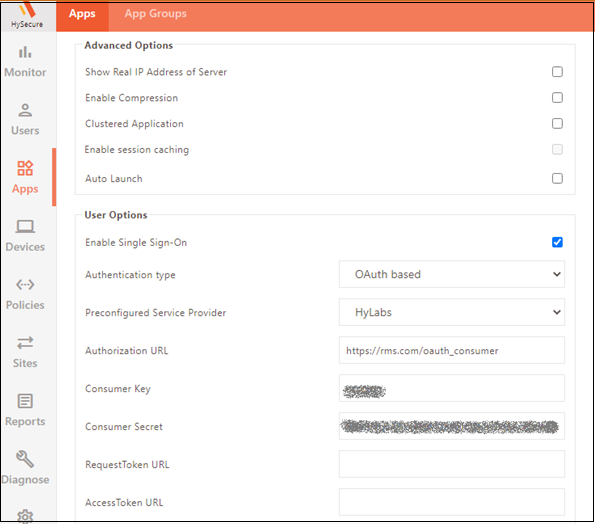Expand the Authentication type dropdown

tap(452, 274)
